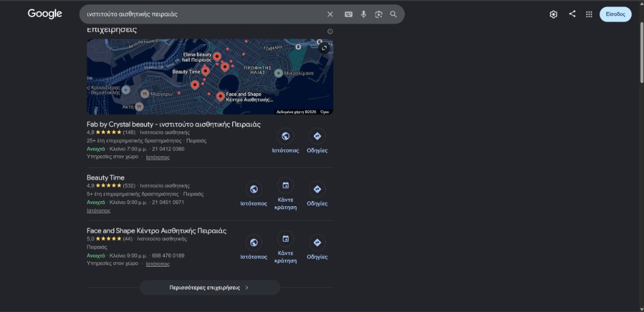Viewport: 644px width, 312px height.
Task: Start voice search with the microphone
Action: (x=364, y=14)
